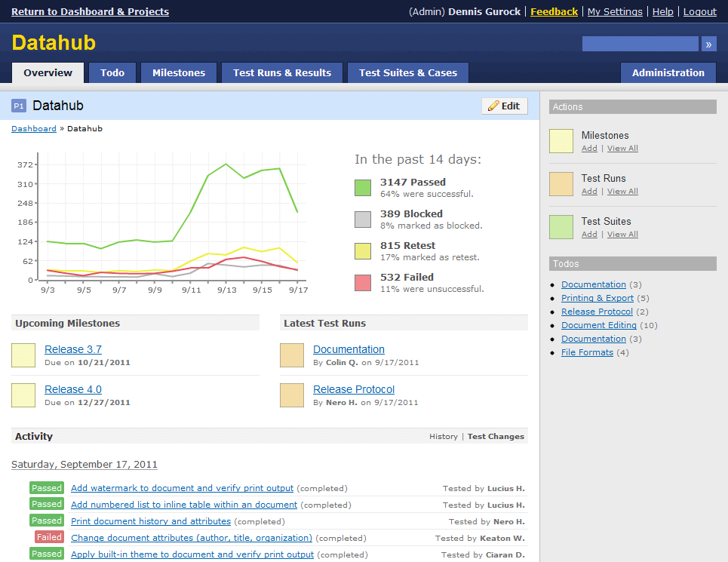Click the Release Protocol test run icon
Image resolution: width=728 pixels, height=562 pixels.
[x=292, y=395]
